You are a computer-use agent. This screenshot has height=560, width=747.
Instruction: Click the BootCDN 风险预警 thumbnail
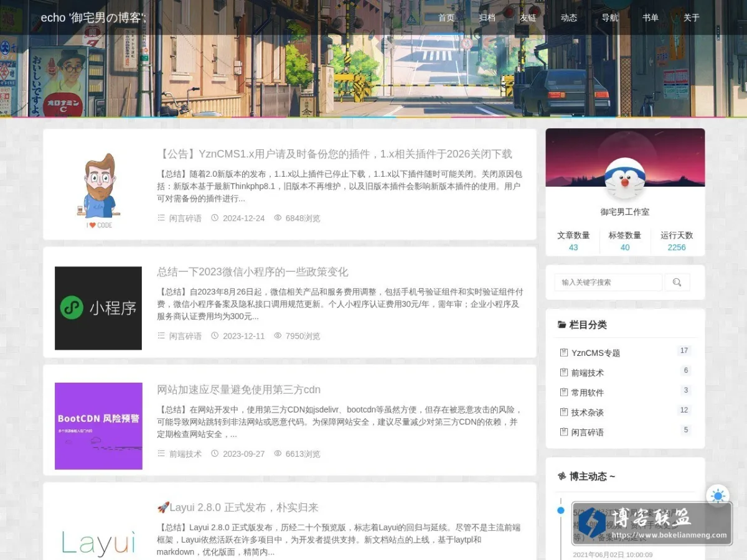click(98, 426)
